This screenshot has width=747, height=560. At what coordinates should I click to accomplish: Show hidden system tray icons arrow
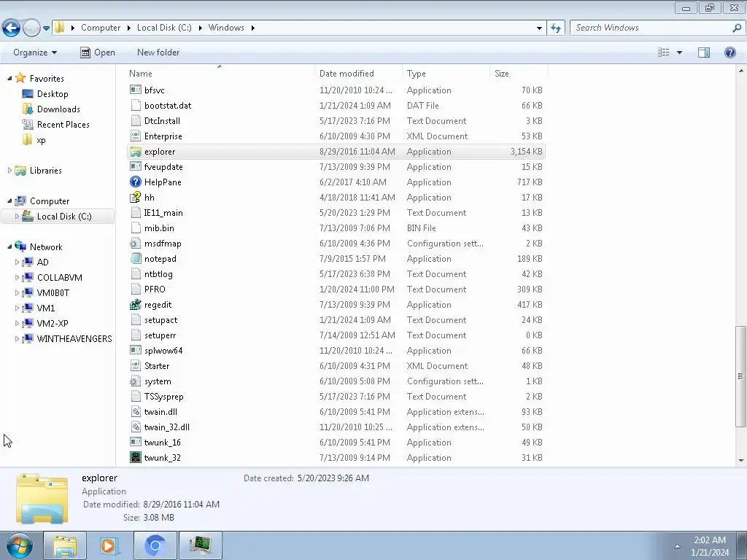pos(677,546)
